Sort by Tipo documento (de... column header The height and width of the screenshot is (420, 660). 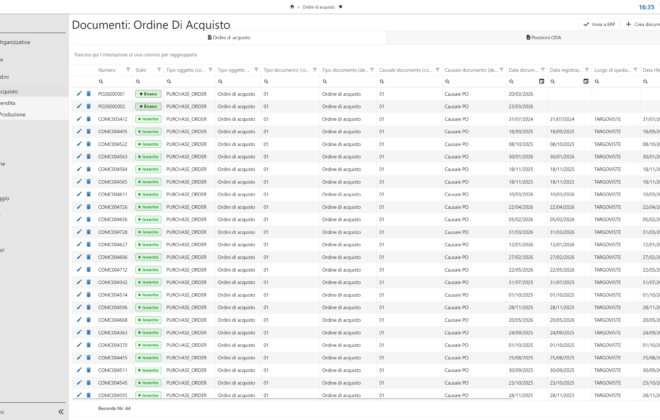(x=345, y=70)
